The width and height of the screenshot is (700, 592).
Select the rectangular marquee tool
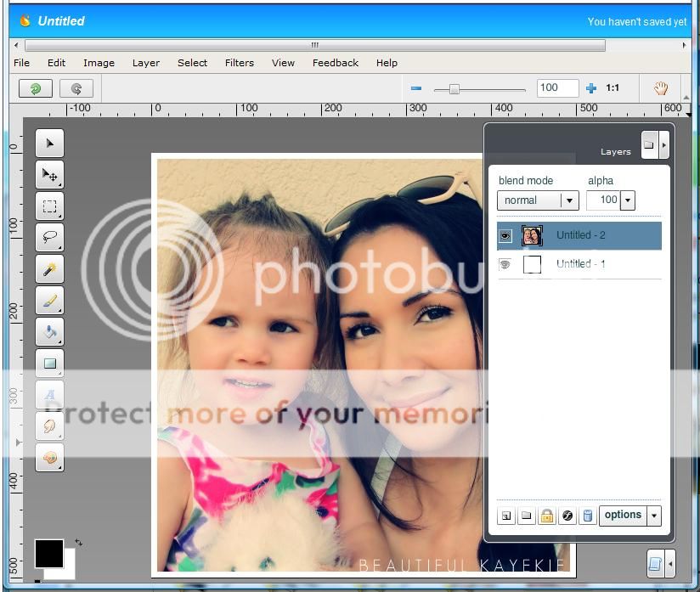49,206
